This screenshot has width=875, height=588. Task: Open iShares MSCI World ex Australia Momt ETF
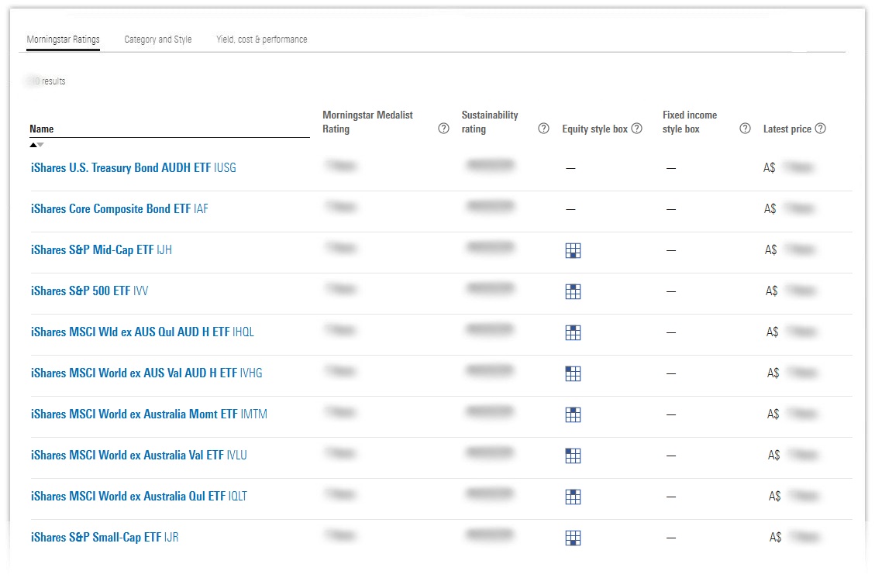coord(149,414)
